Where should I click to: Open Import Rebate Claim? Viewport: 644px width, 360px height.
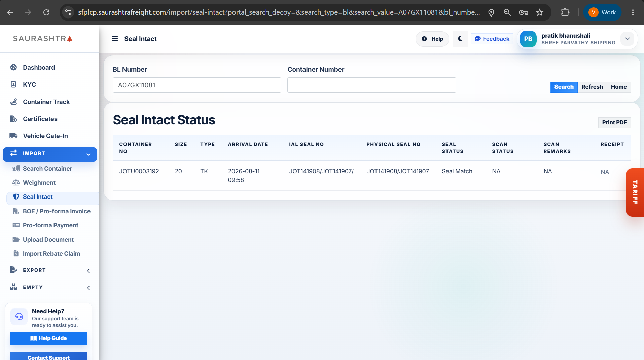(51, 253)
